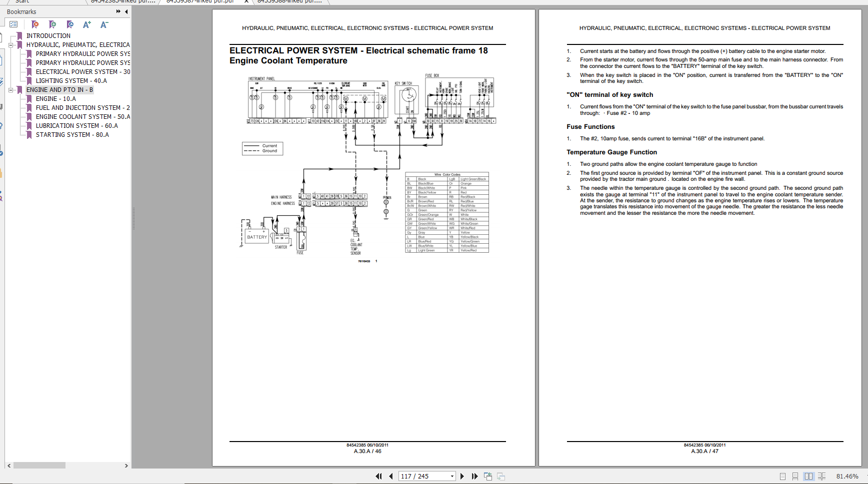Image resolution: width=868 pixels, height=484 pixels.
Task: Click the A.30.A / 46 page footer
Action: (x=367, y=451)
